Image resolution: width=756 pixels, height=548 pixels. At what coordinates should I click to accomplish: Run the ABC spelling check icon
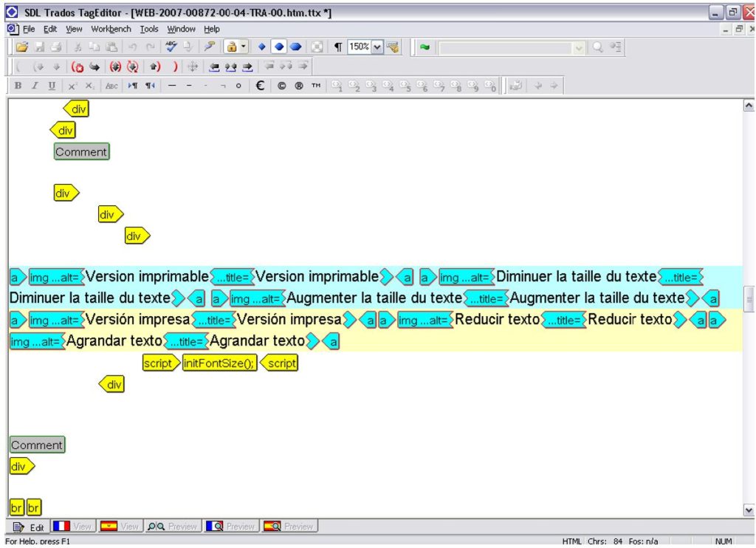click(171, 47)
